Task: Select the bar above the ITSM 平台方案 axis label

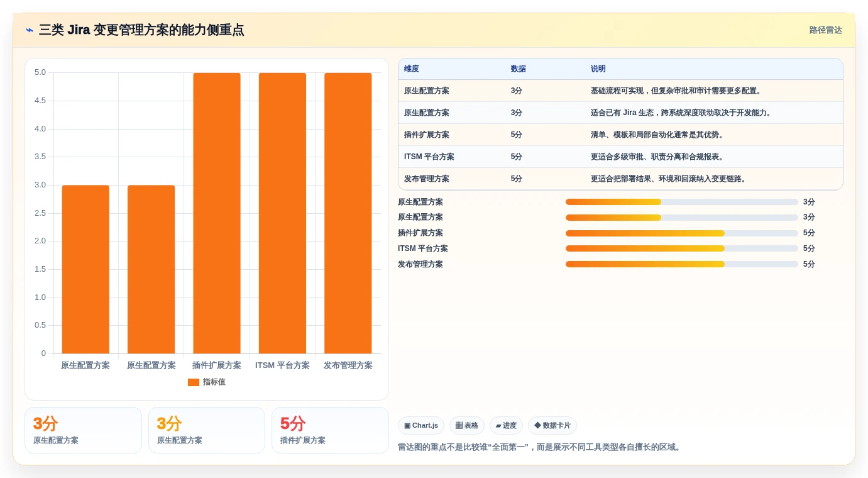Action: click(282, 213)
